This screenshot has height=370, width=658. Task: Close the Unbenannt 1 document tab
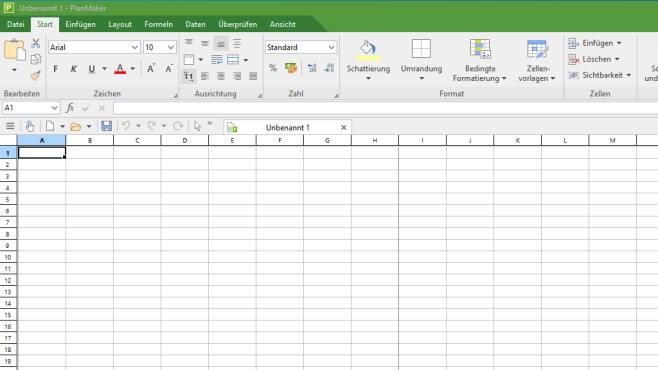click(x=344, y=128)
